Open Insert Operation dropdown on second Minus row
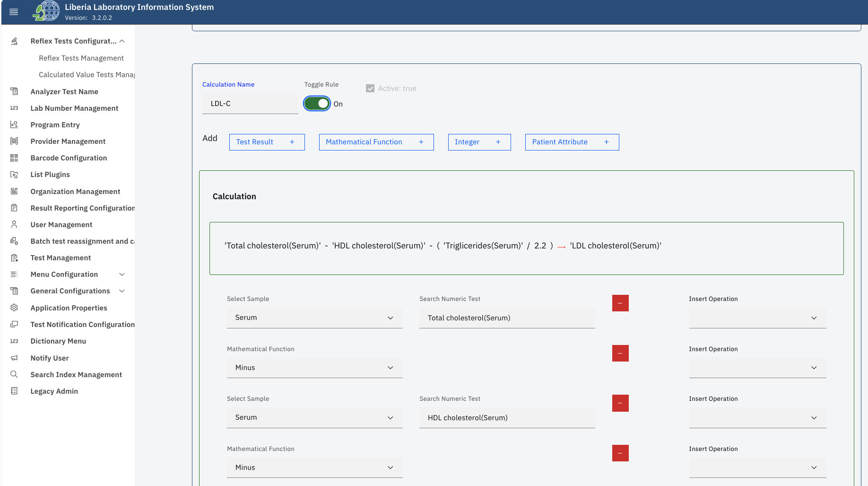This screenshot has height=486, width=868. click(757, 468)
